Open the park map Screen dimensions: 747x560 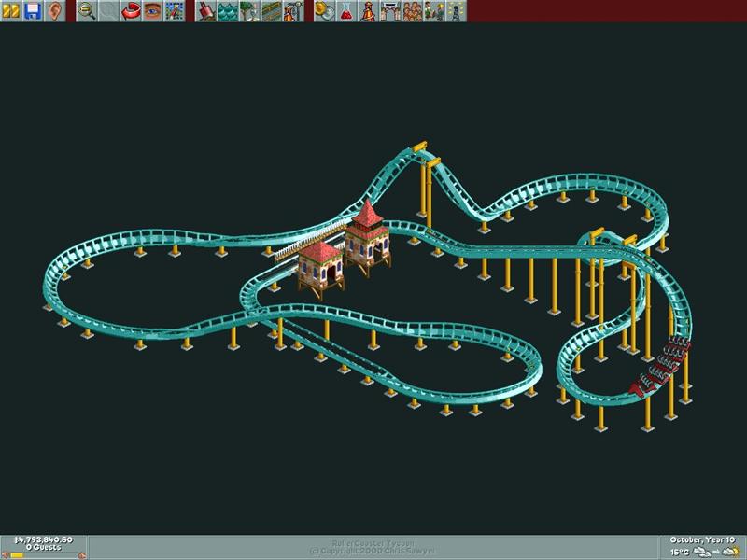[x=175, y=11]
